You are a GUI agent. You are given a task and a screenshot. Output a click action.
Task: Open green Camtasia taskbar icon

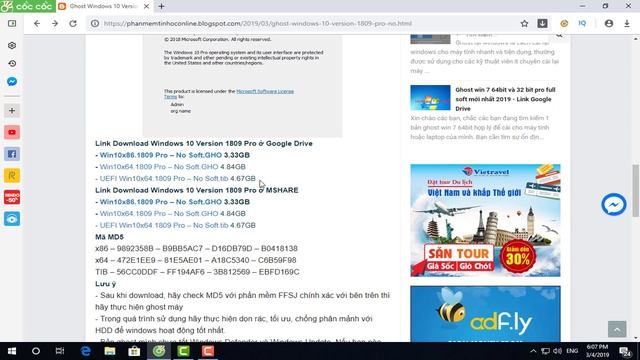click(183, 351)
